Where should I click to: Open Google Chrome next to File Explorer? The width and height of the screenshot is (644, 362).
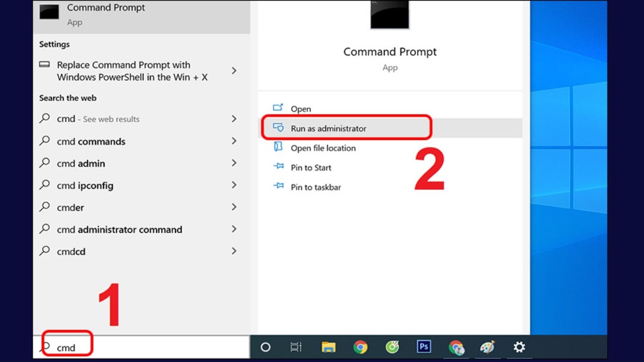(361, 347)
